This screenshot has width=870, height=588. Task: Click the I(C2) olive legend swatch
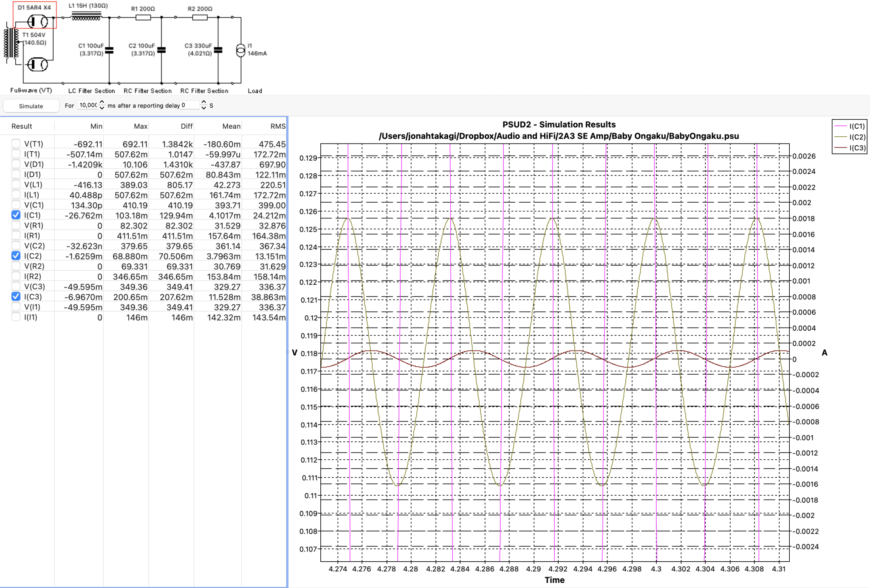[841, 137]
